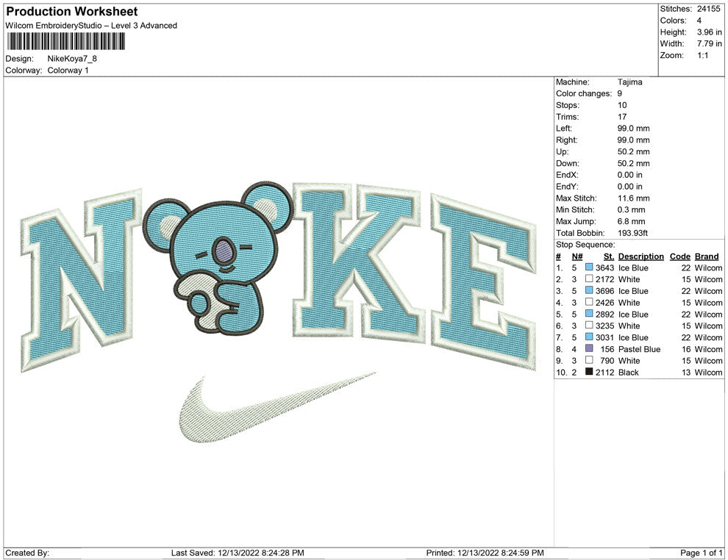The width and height of the screenshot is (728, 560).
Task: Click the Max Stitch value '11.6 mm'
Action: coord(634,198)
